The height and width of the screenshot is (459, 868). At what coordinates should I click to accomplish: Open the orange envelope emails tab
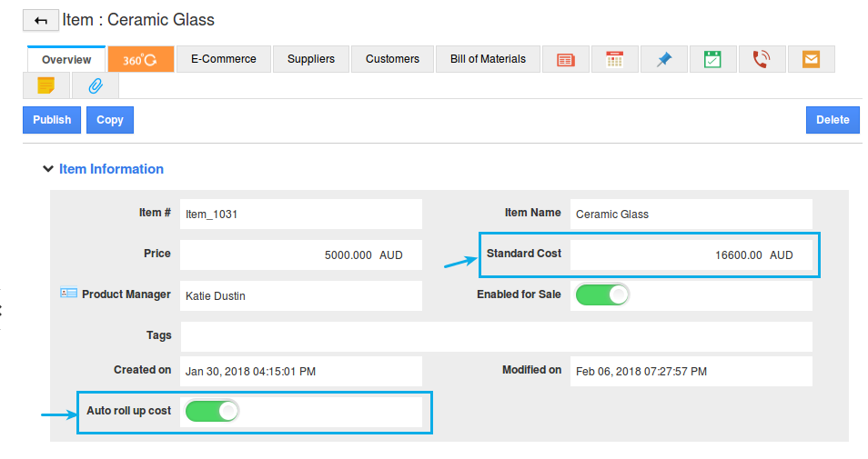(x=811, y=59)
